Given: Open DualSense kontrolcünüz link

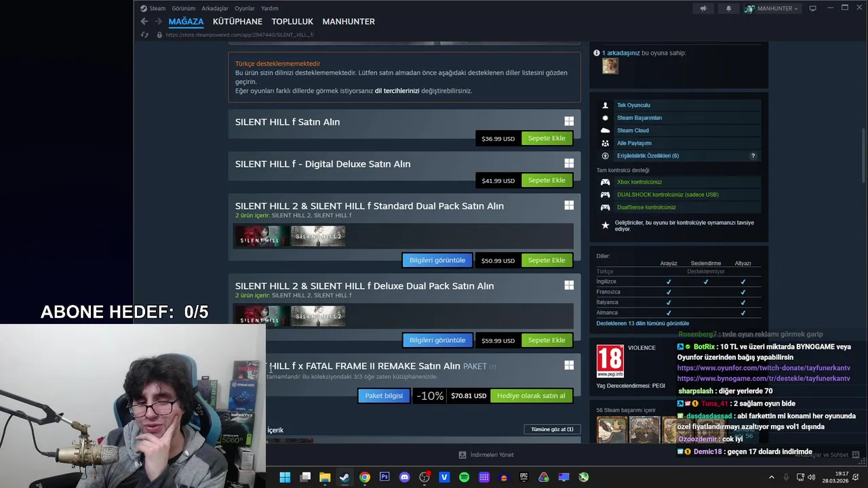Looking at the screenshot, I should [x=646, y=207].
